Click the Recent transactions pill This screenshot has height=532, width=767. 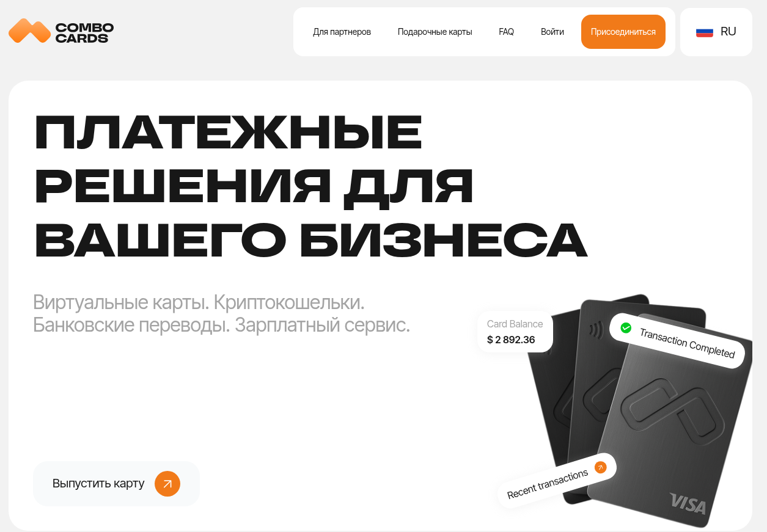[556, 476]
